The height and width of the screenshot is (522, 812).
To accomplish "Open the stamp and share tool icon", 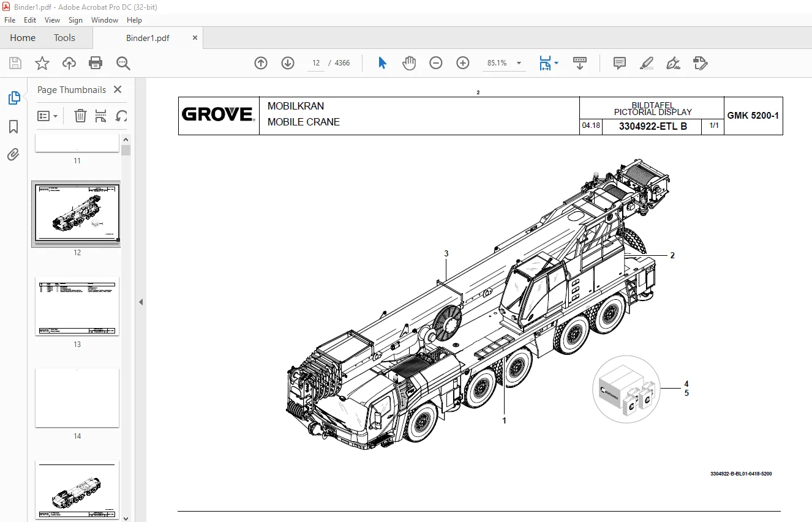I will (700, 63).
